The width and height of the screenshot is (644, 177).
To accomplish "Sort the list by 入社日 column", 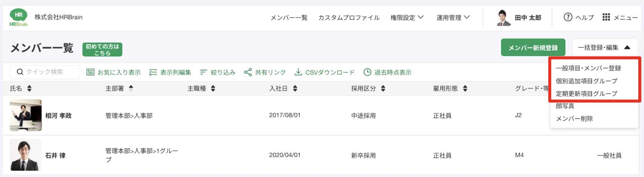I will (295, 88).
